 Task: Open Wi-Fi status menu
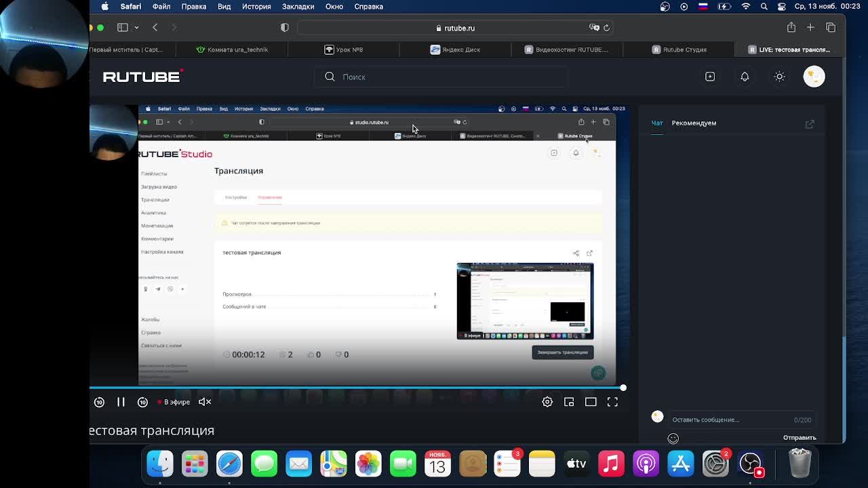746,6
